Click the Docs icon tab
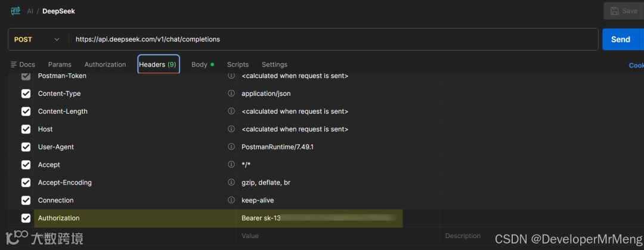This screenshot has width=644, height=250. (23, 64)
